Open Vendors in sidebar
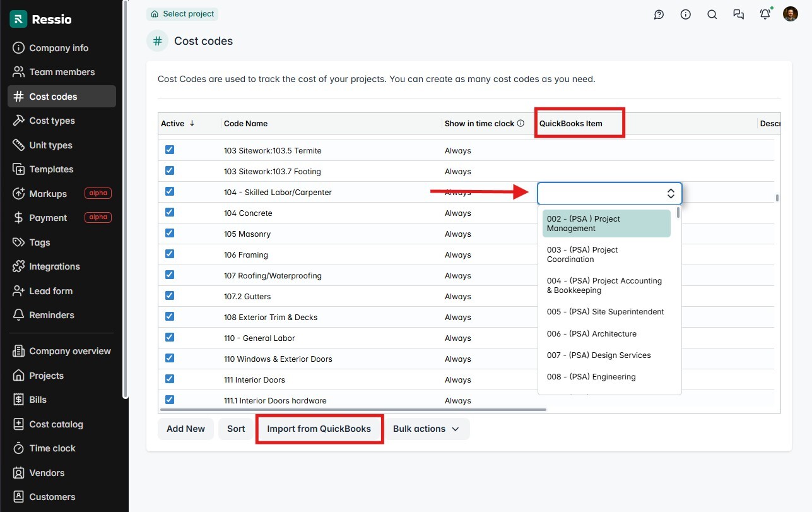 62,473
